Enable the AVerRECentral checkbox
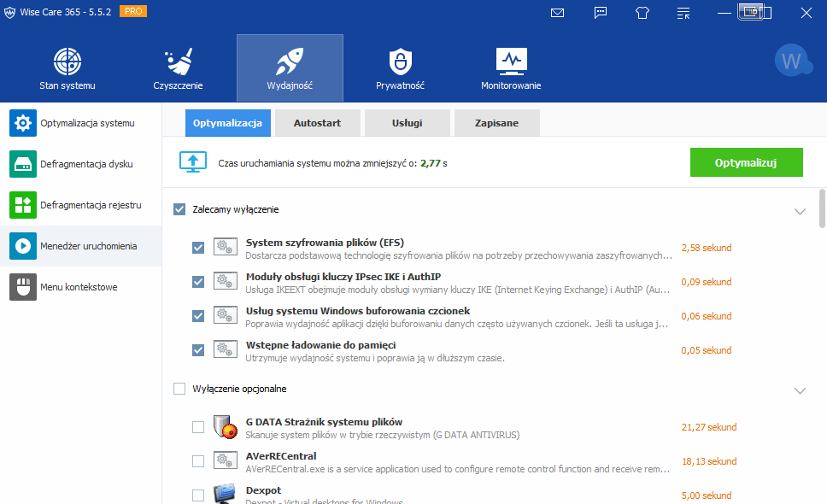This screenshot has height=504, width=827. tap(198, 461)
